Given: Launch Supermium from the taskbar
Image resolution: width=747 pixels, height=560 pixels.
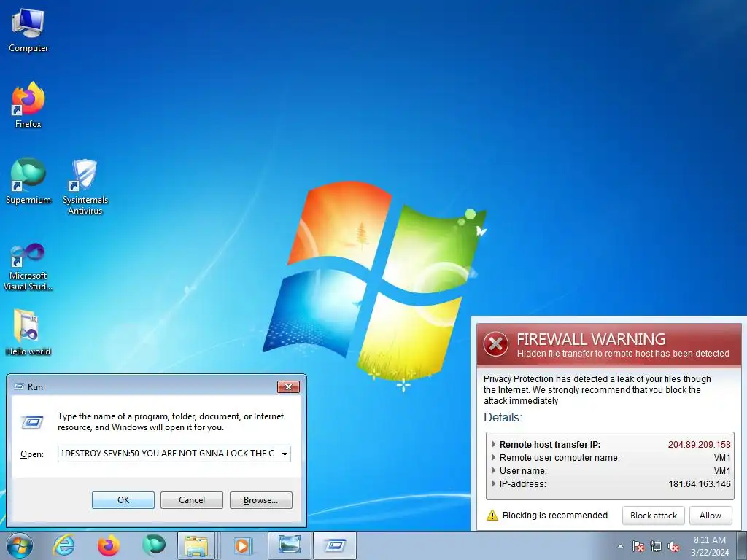Looking at the screenshot, I should tap(154, 545).
